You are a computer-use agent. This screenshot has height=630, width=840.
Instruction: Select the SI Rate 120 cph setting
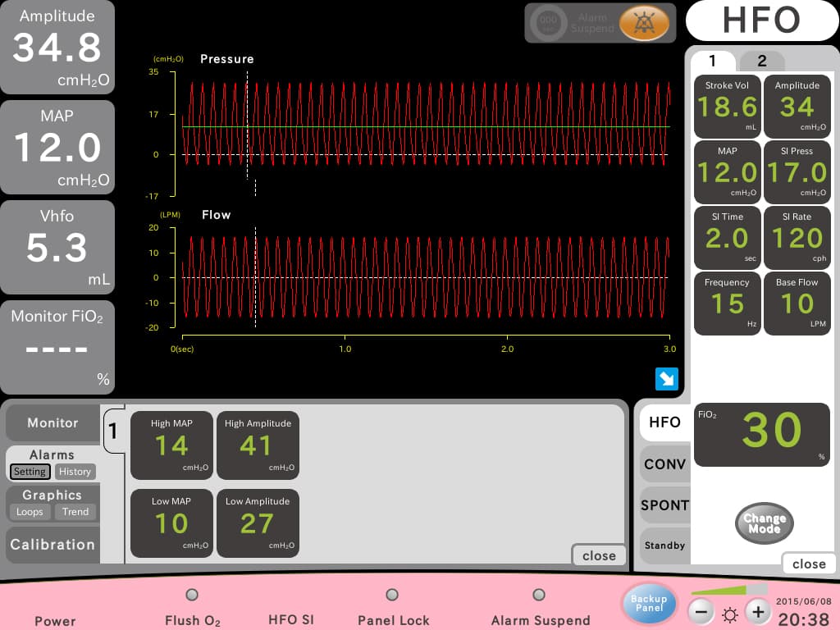[x=797, y=238]
